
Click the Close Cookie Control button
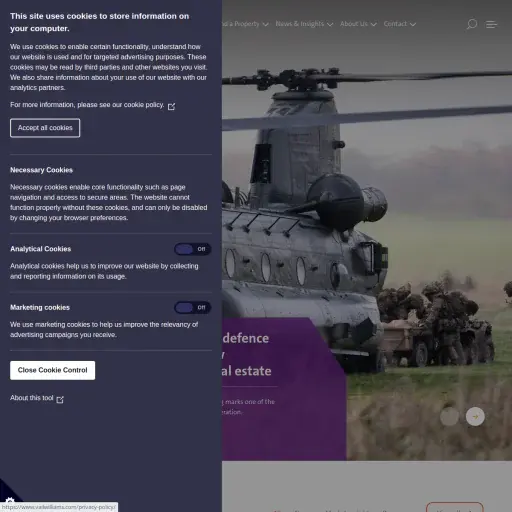click(52, 370)
